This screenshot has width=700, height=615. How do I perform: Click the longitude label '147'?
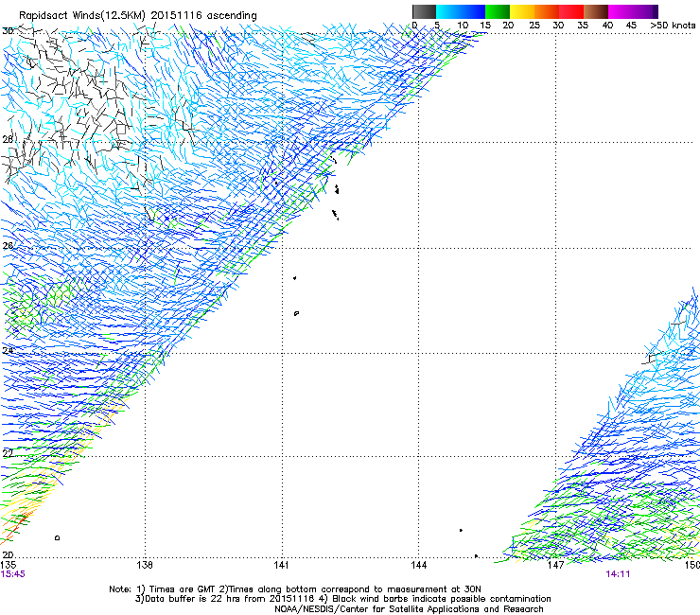555,565
